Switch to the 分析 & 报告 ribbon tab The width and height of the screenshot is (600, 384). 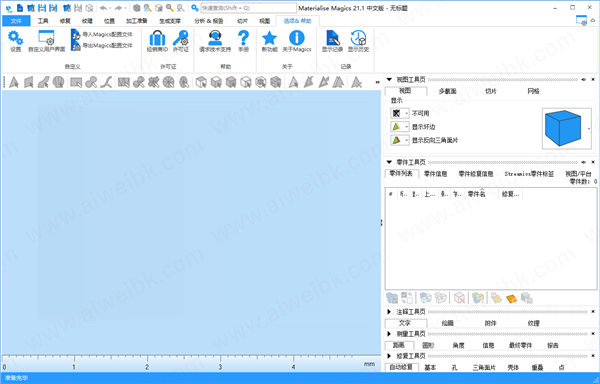(209, 21)
